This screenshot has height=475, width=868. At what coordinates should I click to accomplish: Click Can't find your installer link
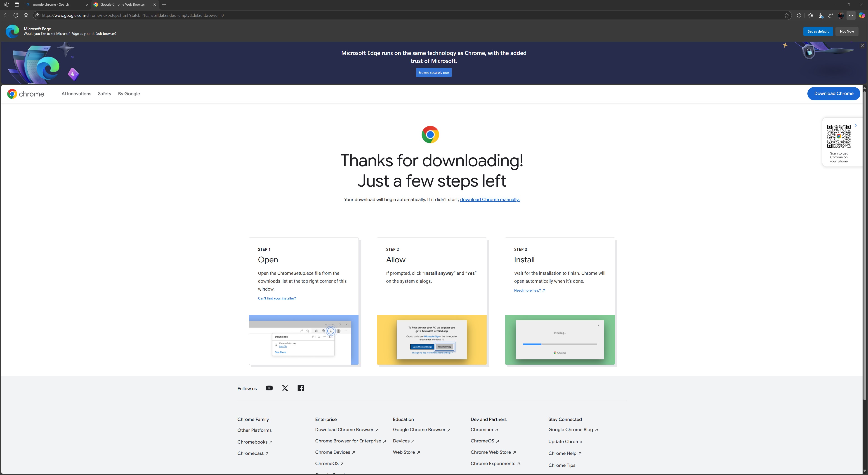(x=276, y=298)
